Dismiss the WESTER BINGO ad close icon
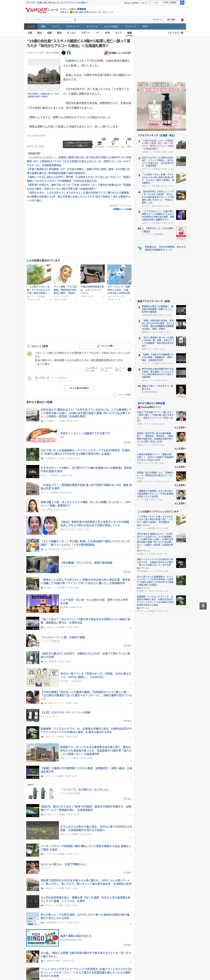 point(131,945)
